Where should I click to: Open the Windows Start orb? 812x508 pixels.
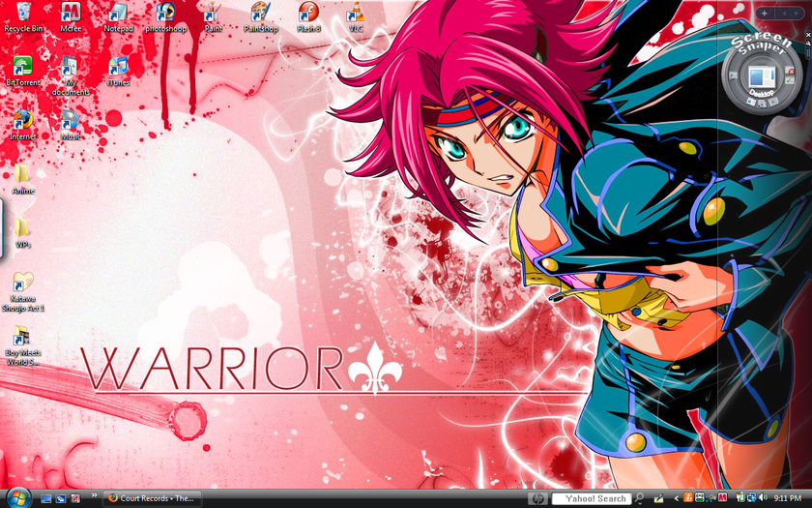[x=18, y=498]
